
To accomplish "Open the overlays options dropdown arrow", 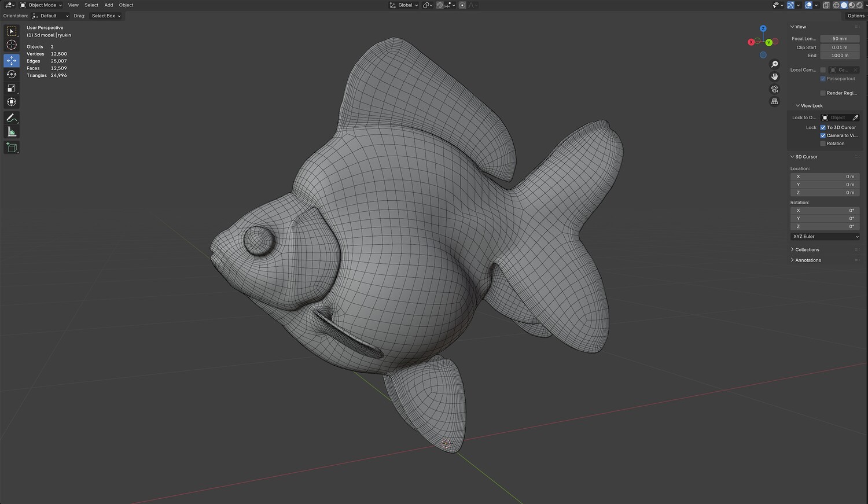I will pyautogui.click(x=817, y=5).
